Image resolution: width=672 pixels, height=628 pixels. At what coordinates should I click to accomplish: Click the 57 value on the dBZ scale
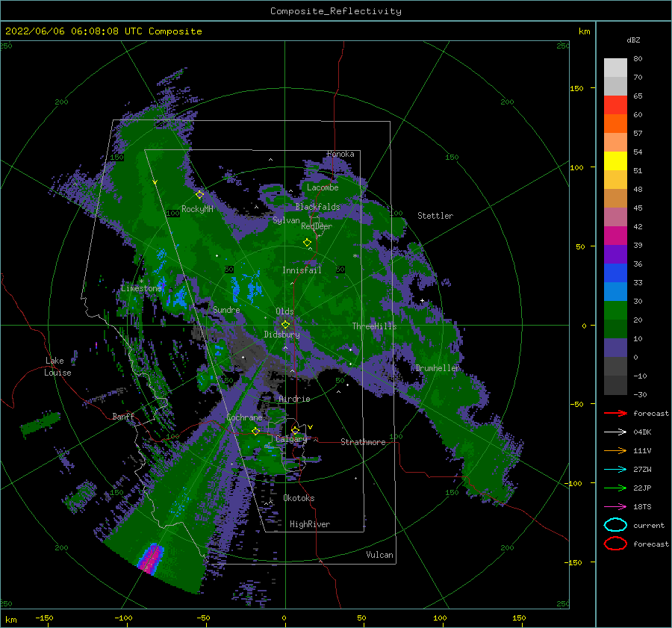pyautogui.click(x=638, y=134)
